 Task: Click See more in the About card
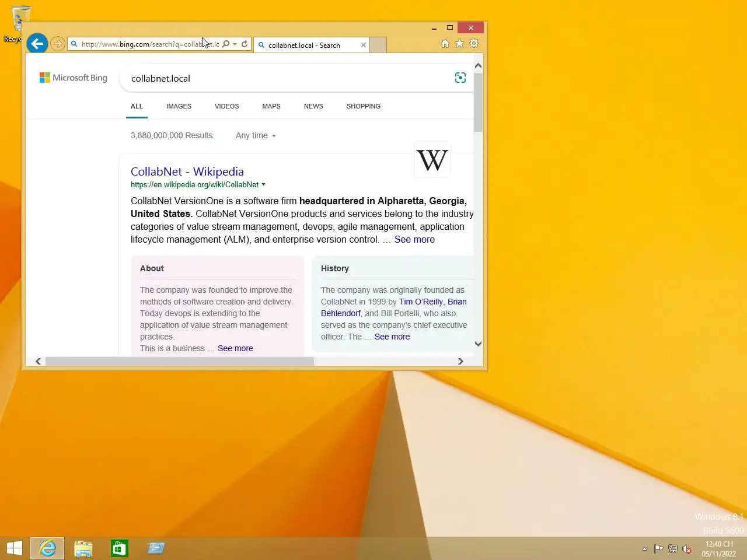(x=235, y=348)
